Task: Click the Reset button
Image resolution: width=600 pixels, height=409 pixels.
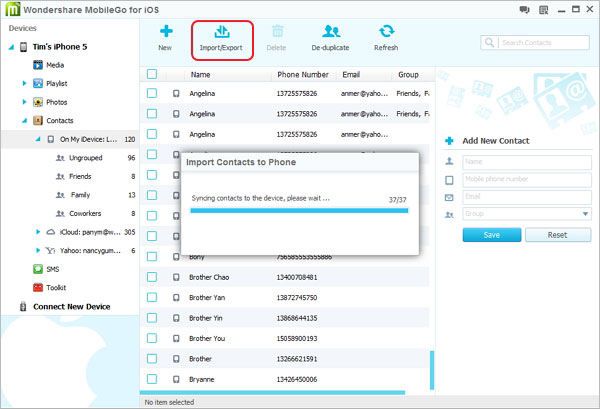Action: (558, 235)
